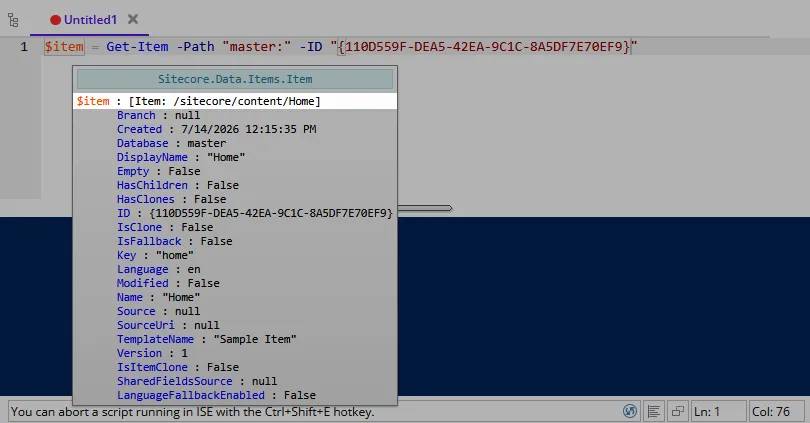
Task: Click the Version : 1 property
Action: click(x=152, y=353)
